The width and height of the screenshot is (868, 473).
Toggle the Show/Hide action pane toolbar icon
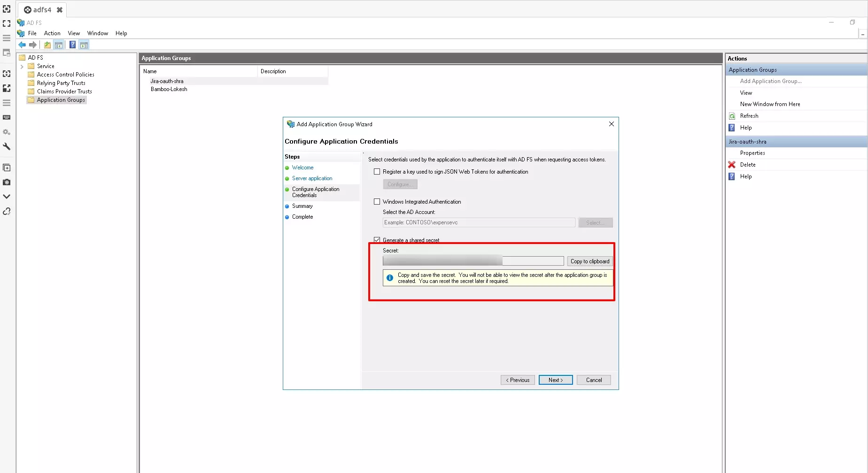click(84, 45)
